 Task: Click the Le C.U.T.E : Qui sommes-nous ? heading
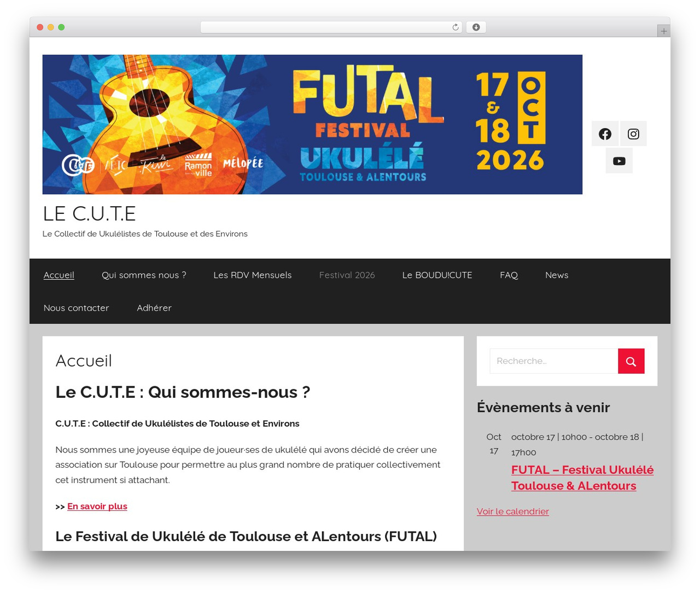pos(183,392)
